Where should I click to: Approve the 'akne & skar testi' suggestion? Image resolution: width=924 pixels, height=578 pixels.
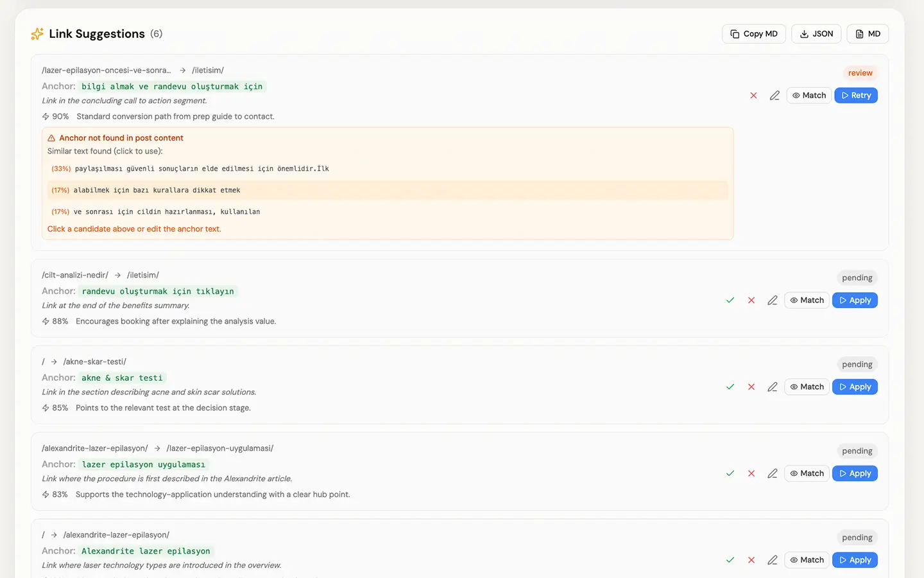click(x=730, y=387)
